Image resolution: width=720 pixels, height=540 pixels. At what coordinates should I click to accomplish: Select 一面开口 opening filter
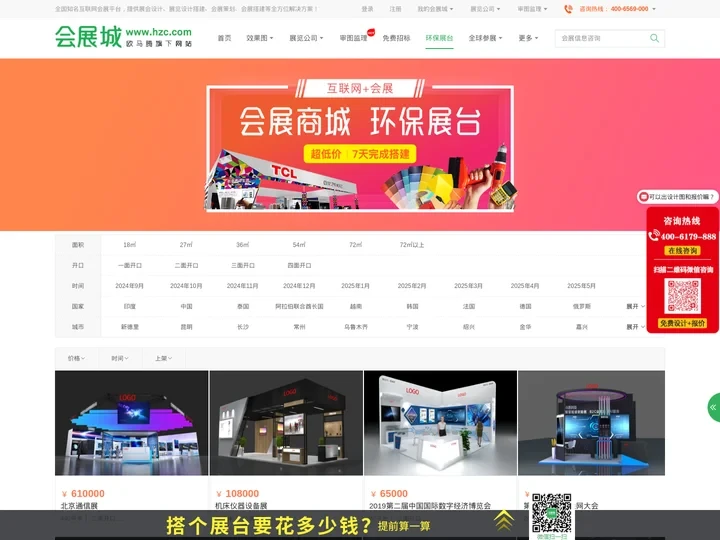[x=130, y=265]
